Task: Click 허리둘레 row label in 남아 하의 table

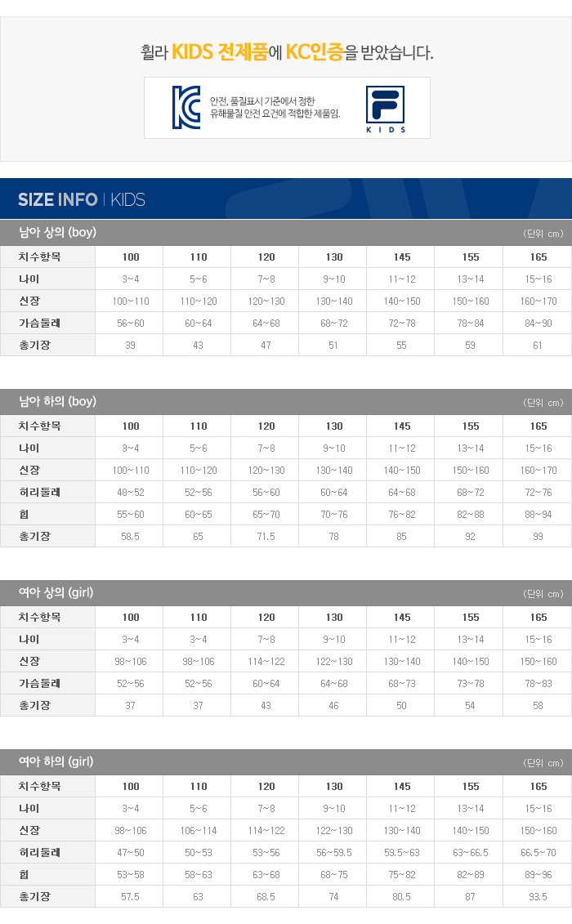Action: (40, 493)
